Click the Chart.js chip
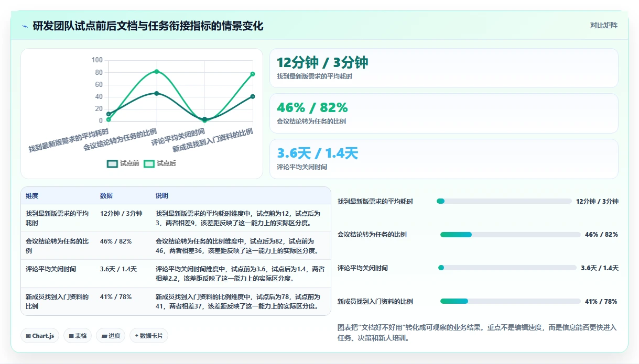639x364 pixels. point(40,336)
